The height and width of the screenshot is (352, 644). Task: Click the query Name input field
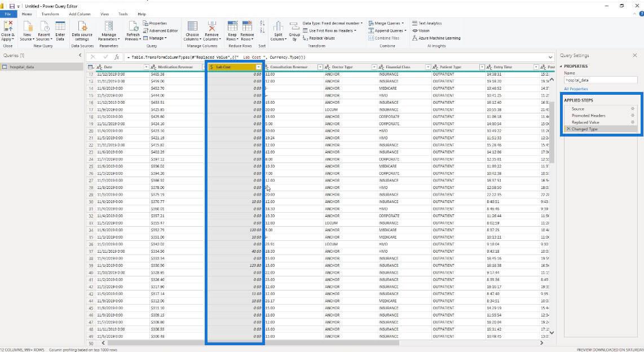point(601,80)
